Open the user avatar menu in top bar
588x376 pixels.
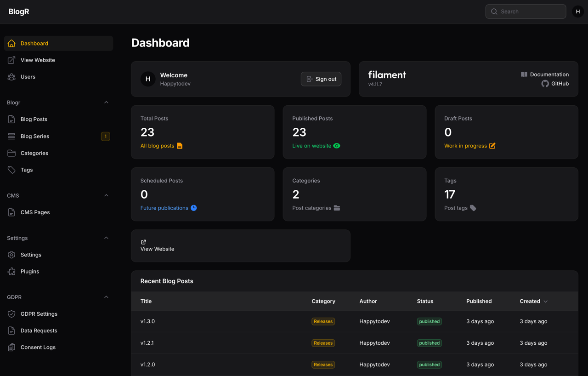coord(578,11)
